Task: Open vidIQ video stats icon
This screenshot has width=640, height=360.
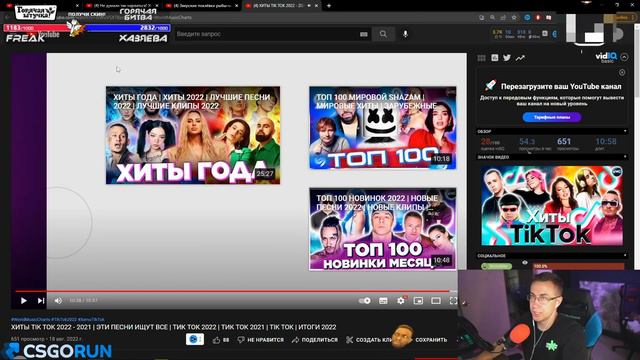Action: coord(495,58)
